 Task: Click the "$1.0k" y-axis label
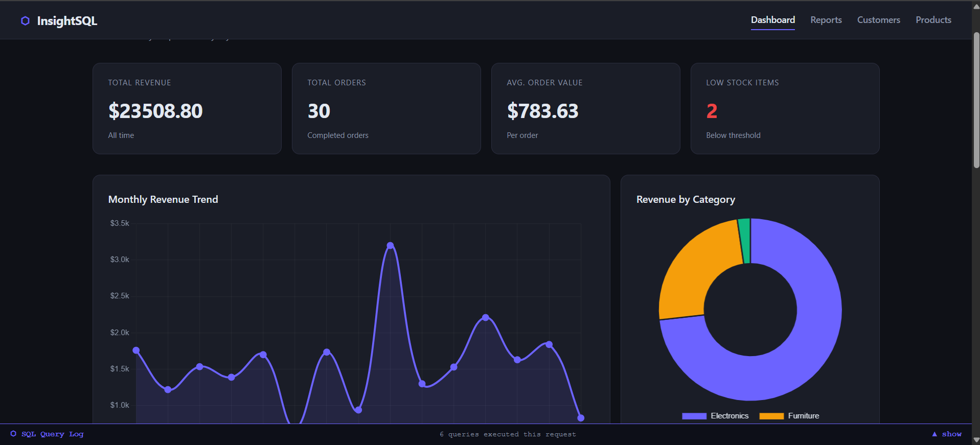[120, 405]
